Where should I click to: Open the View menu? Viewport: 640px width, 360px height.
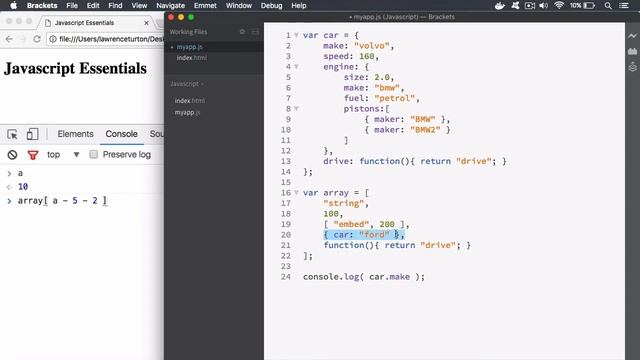coord(139,5)
